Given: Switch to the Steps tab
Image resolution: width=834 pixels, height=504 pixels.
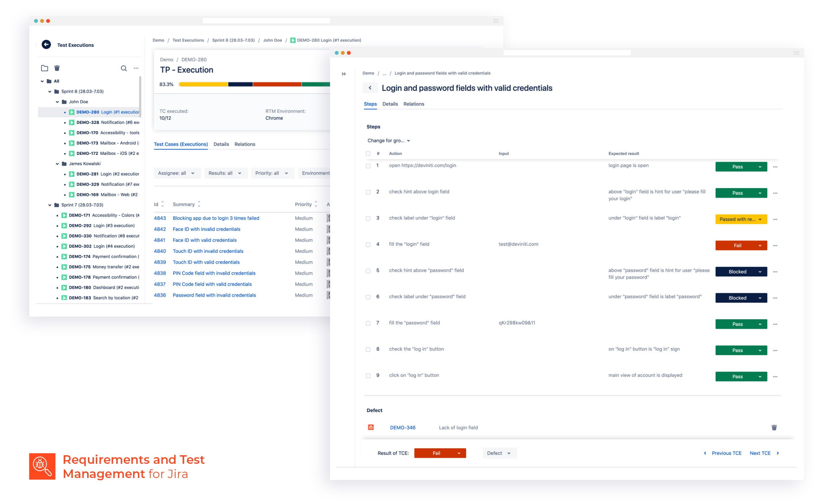Looking at the screenshot, I should point(371,104).
